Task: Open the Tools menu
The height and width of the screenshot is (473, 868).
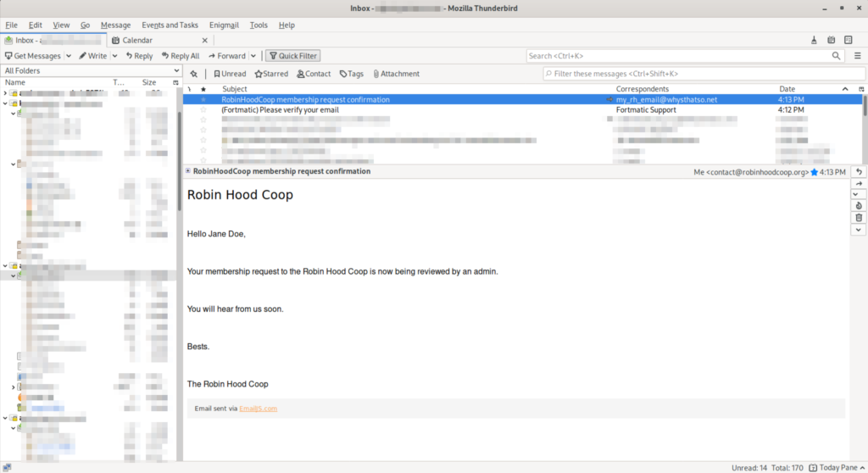Action: (258, 25)
